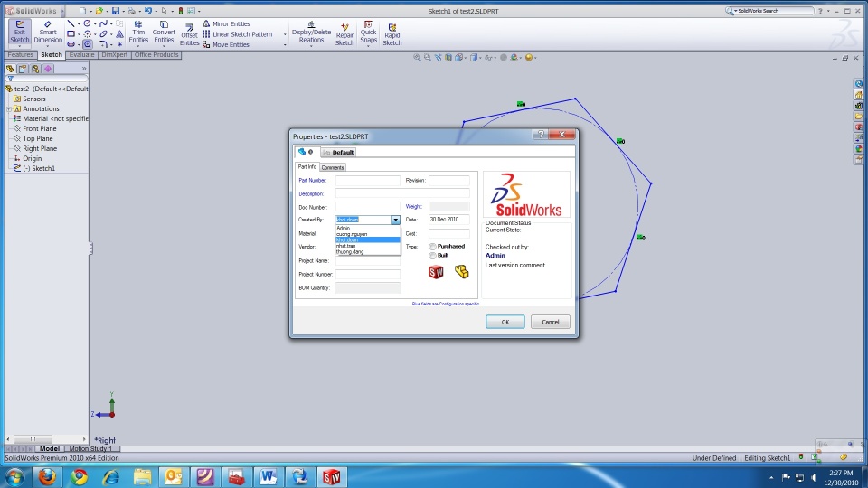Image resolution: width=868 pixels, height=488 pixels.
Task: Select the Purchased type radio button
Action: (x=432, y=247)
